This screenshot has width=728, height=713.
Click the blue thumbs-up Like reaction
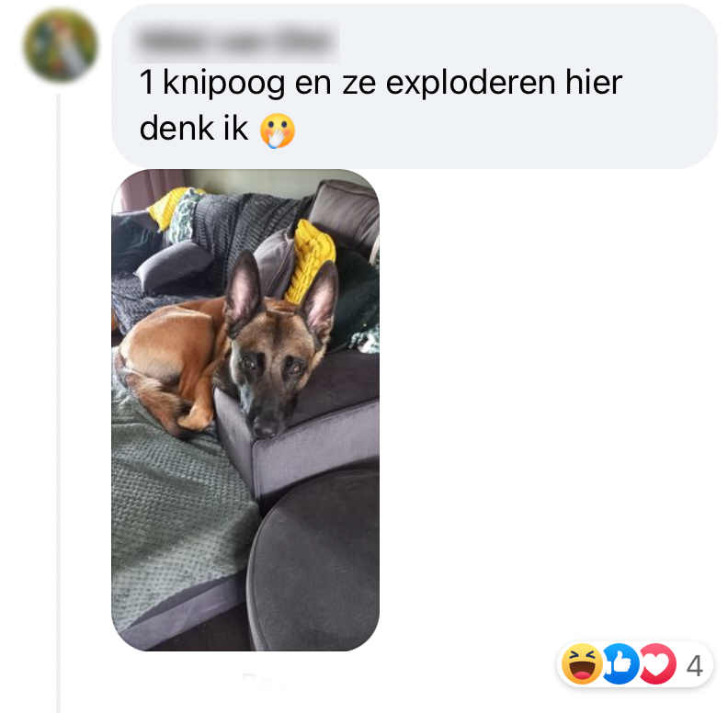[x=620, y=663]
